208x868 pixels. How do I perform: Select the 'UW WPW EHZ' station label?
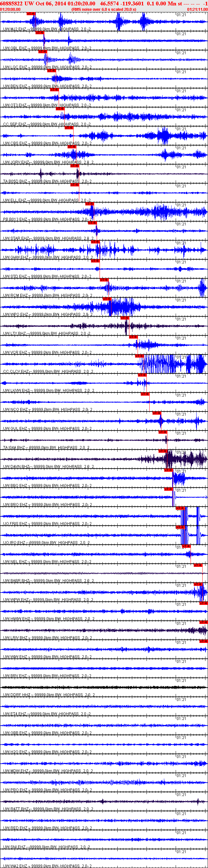click(16, 600)
